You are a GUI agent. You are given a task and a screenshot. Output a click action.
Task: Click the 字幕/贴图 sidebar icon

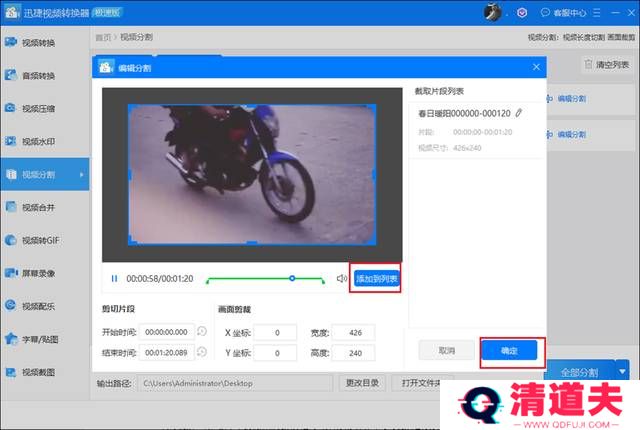click(11, 339)
